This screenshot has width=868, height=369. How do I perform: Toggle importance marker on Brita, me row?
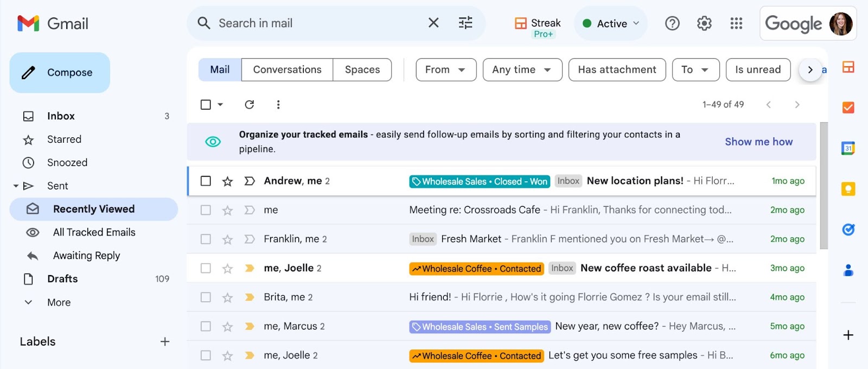pos(250,297)
